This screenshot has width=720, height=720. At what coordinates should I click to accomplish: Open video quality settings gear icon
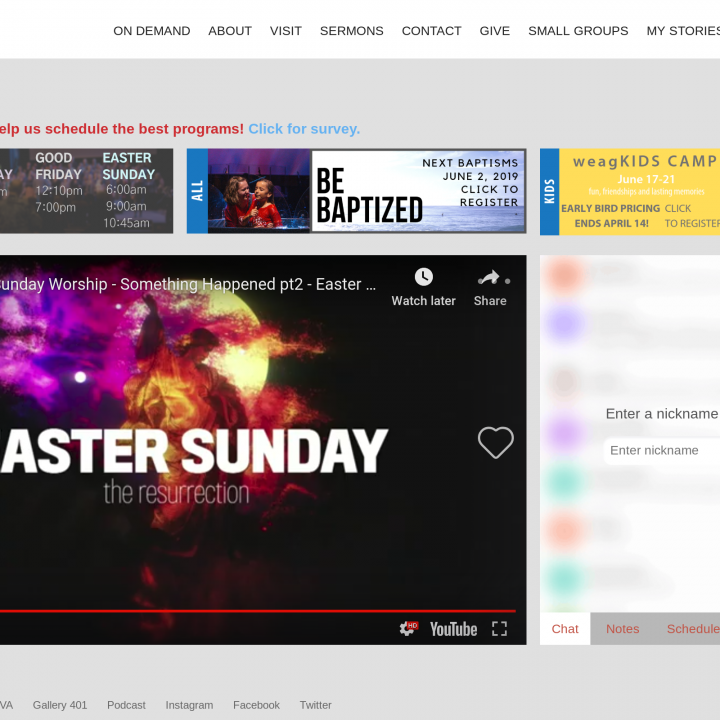coord(408,628)
